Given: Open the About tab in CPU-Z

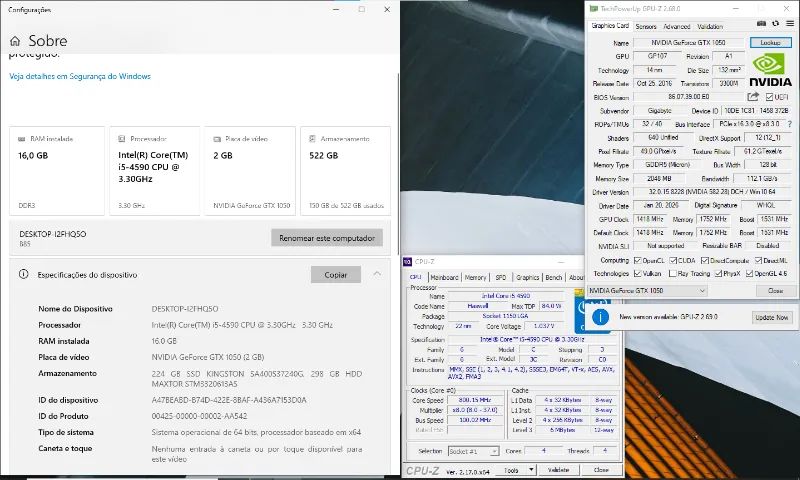Looking at the screenshot, I should [577, 277].
